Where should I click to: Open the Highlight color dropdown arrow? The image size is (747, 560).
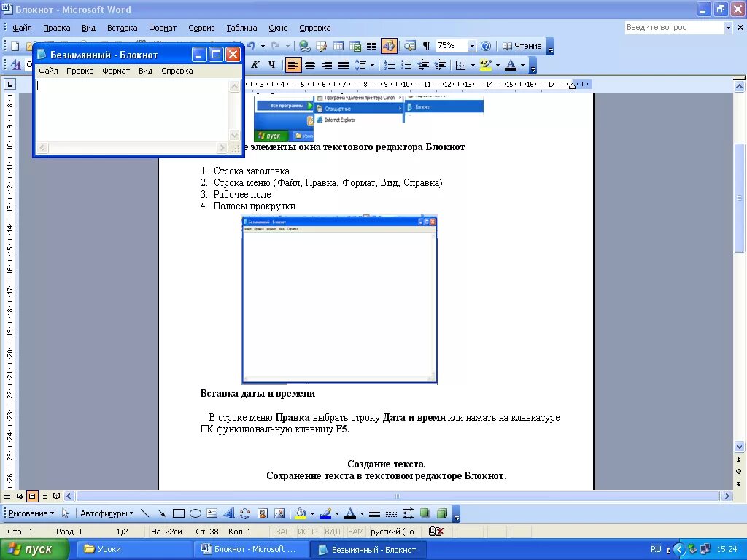click(498, 65)
